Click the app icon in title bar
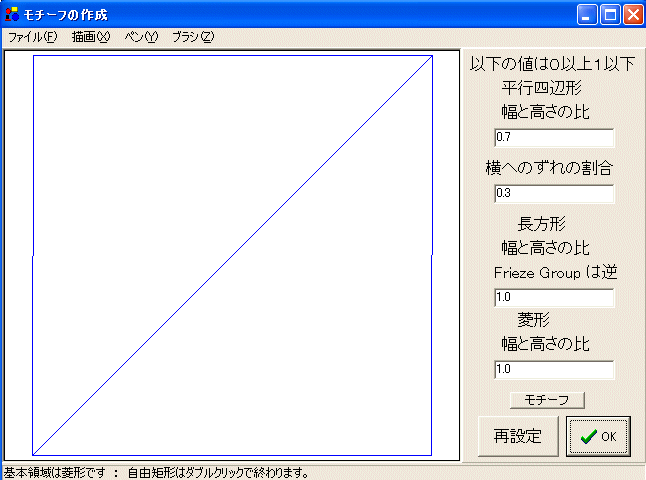Viewport: 646px width, 480px height. 12,14
